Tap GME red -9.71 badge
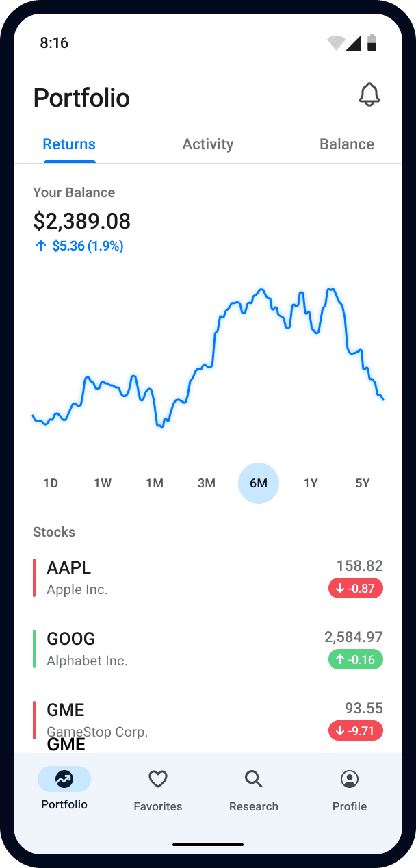 point(356,730)
